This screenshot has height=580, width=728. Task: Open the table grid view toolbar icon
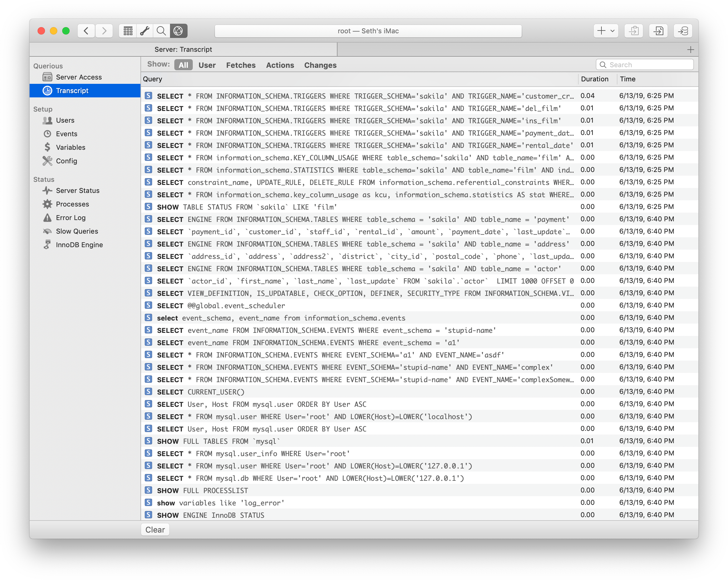pyautogui.click(x=127, y=31)
